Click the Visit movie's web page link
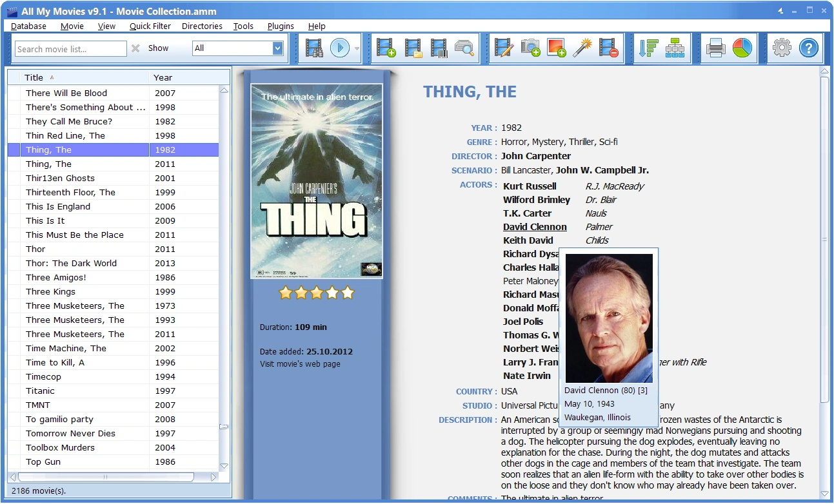 pos(300,364)
